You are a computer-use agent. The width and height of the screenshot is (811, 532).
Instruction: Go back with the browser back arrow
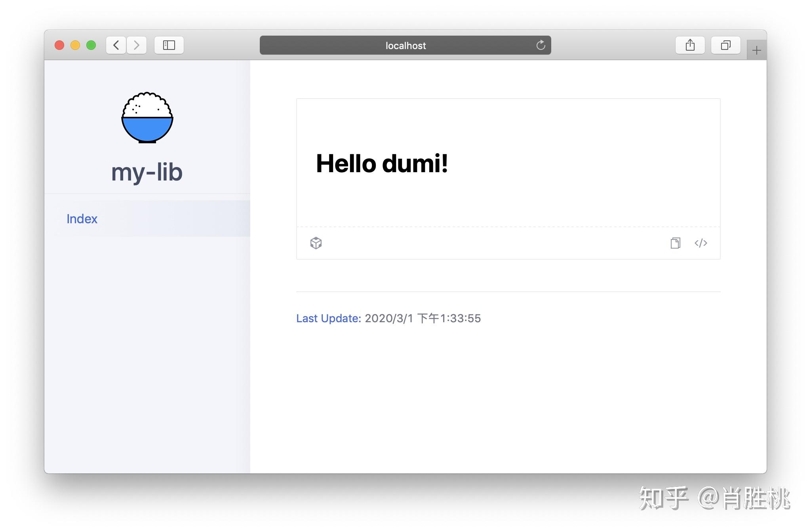click(x=116, y=45)
